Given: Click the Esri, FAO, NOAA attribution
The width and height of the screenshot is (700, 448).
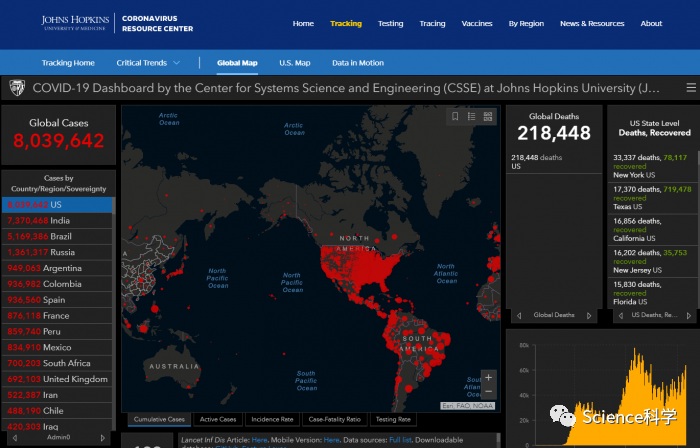Looking at the screenshot, I should coord(467,406).
